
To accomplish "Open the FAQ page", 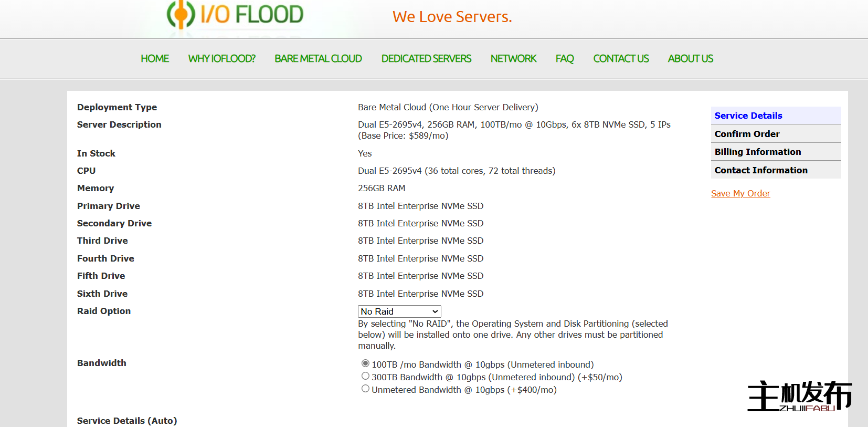I will (x=565, y=59).
